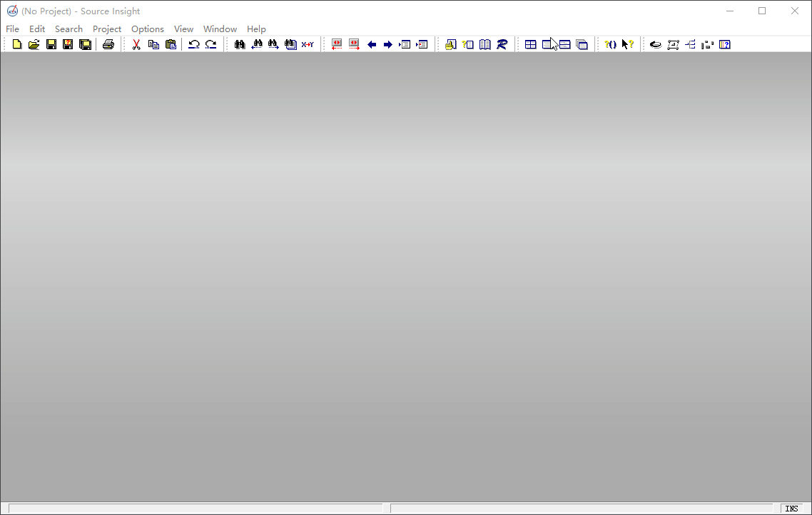Click the Search Files binoculars icon
The image size is (812, 515).
coord(290,44)
